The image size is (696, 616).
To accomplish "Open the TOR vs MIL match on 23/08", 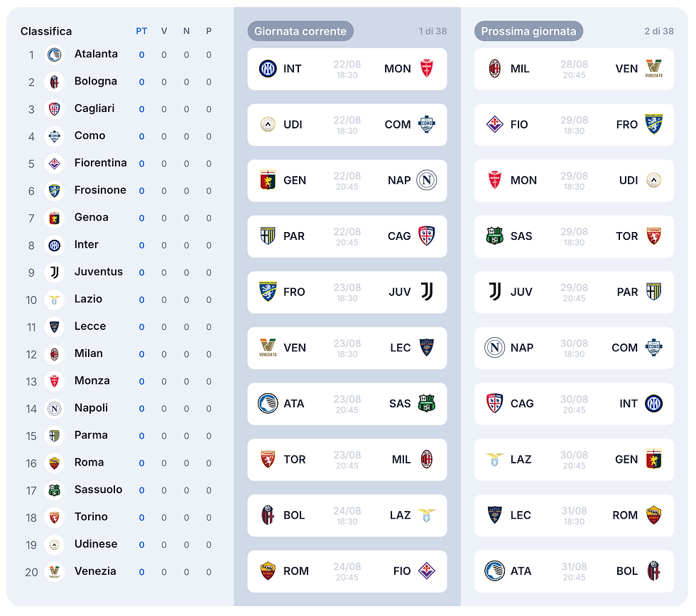I will pos(347,459).
